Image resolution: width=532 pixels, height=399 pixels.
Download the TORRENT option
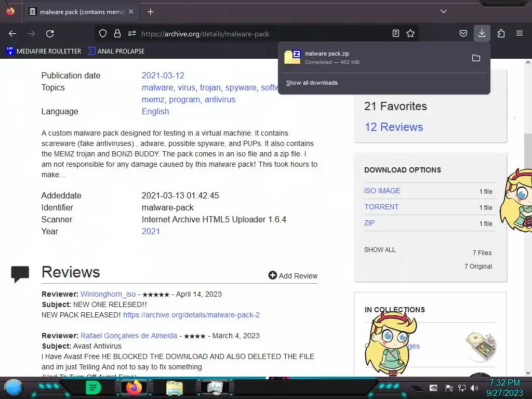[381, 207]
